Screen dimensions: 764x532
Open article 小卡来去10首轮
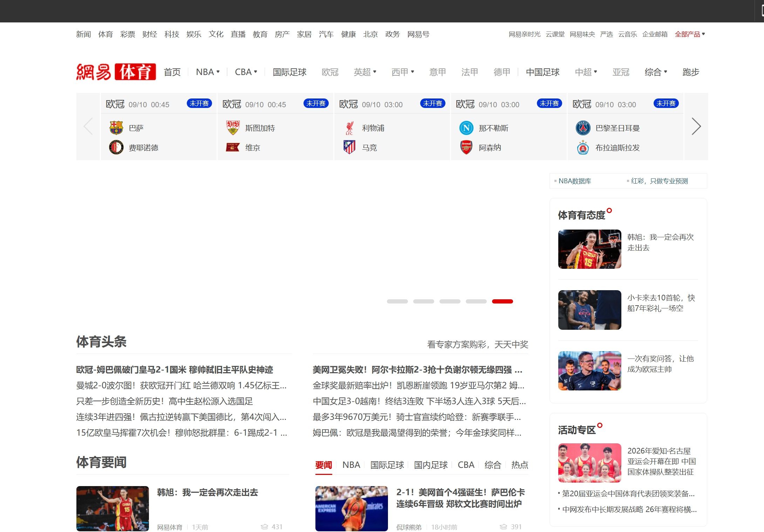(x=661, y=303)
